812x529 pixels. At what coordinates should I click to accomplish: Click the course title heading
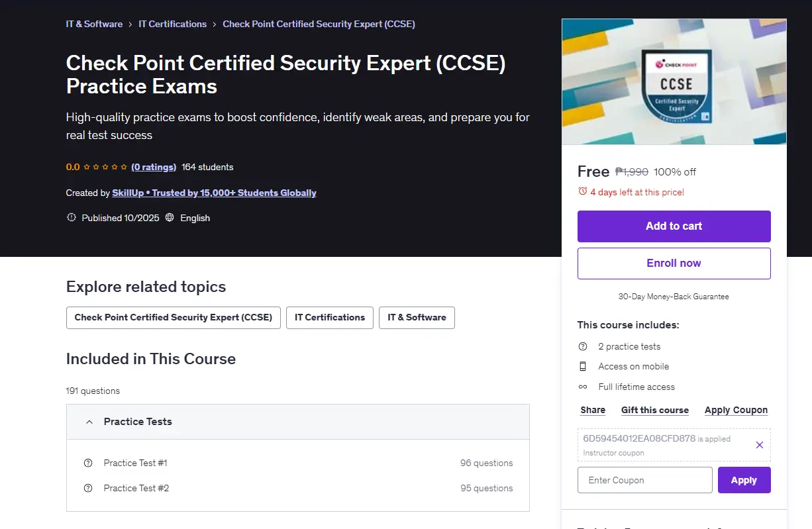tap(286, 75)
